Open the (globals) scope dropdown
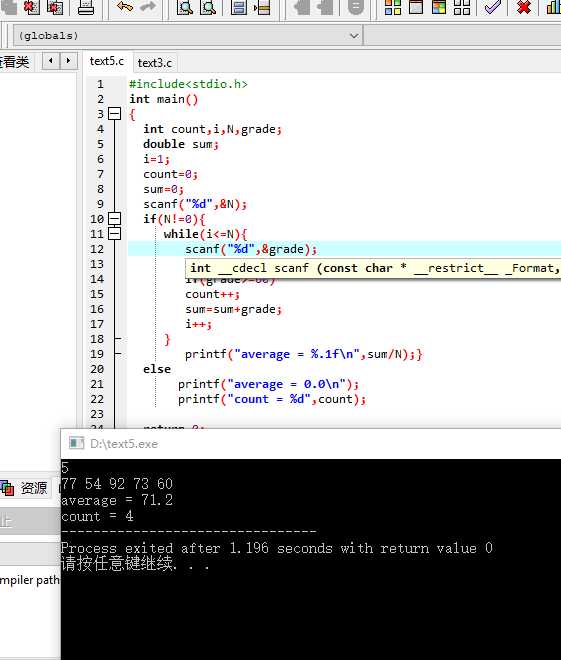 tap(188, 36)
